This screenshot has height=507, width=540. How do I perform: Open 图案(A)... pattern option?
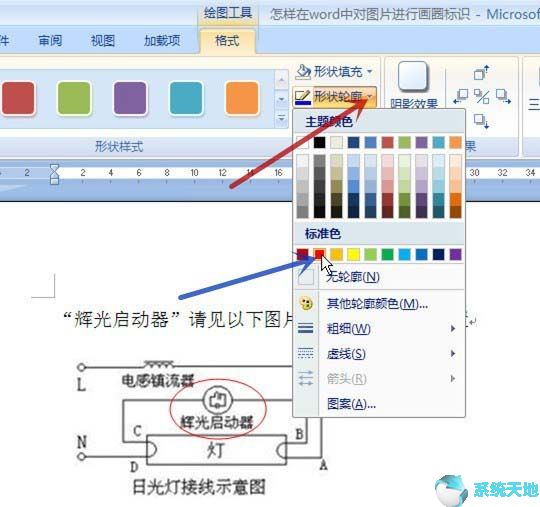point(379,404)
